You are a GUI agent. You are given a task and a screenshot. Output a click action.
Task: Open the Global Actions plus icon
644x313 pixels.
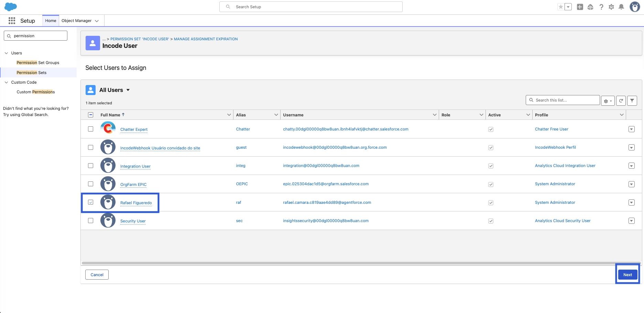(580, 7)
